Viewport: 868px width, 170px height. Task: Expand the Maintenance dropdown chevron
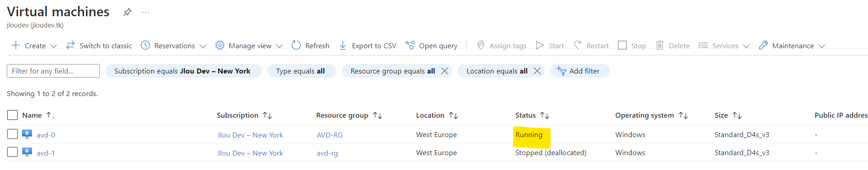coord(821,46)
